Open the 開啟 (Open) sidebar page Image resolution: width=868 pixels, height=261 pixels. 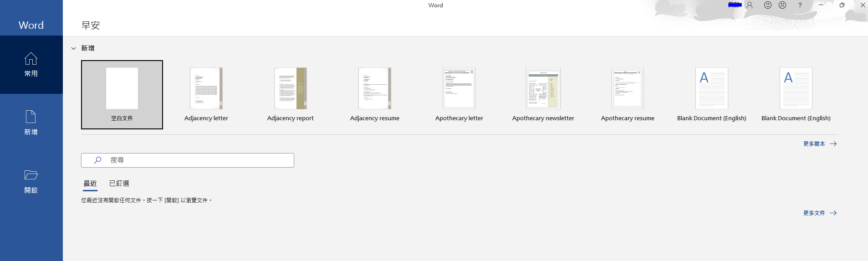coord(31,181)
